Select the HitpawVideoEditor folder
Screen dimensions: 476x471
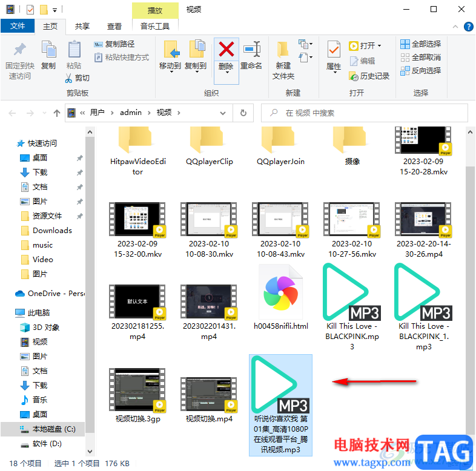(137, 152)
